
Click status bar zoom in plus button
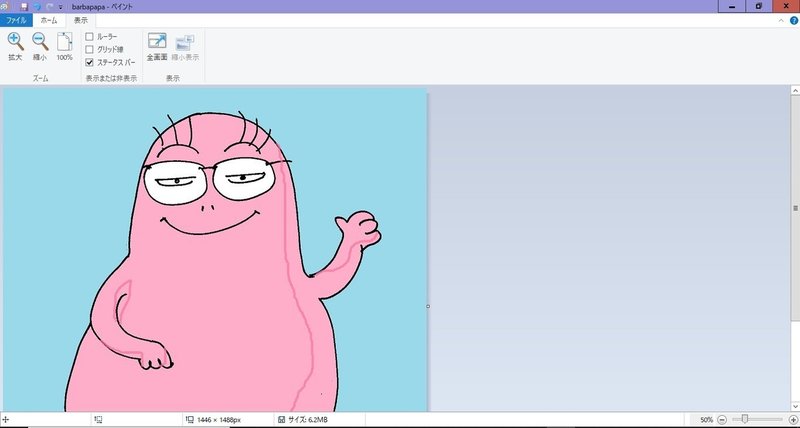(793, 420)
